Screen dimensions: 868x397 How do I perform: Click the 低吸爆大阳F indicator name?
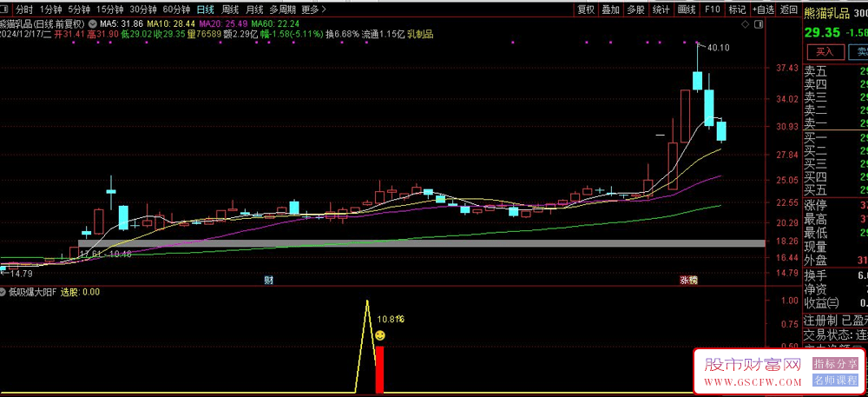tap(33, 292)
